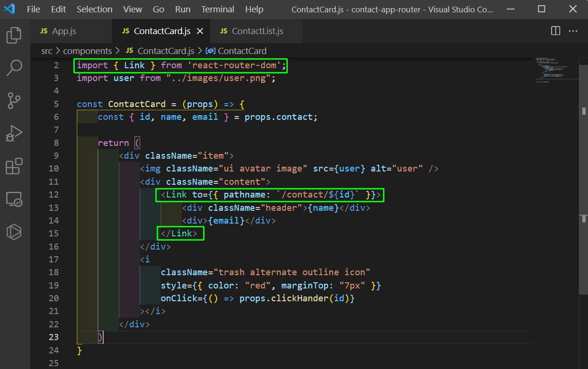Click the VS Code logo icon
The height and width of the screenshot is (369, 588).
(9, 9)
